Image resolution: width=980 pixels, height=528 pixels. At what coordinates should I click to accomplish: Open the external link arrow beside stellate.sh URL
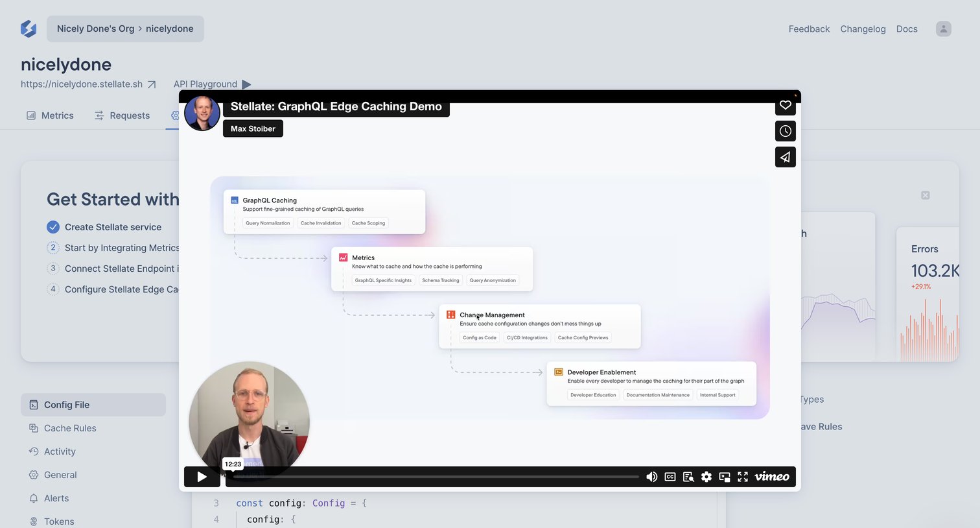pos(152,84)
